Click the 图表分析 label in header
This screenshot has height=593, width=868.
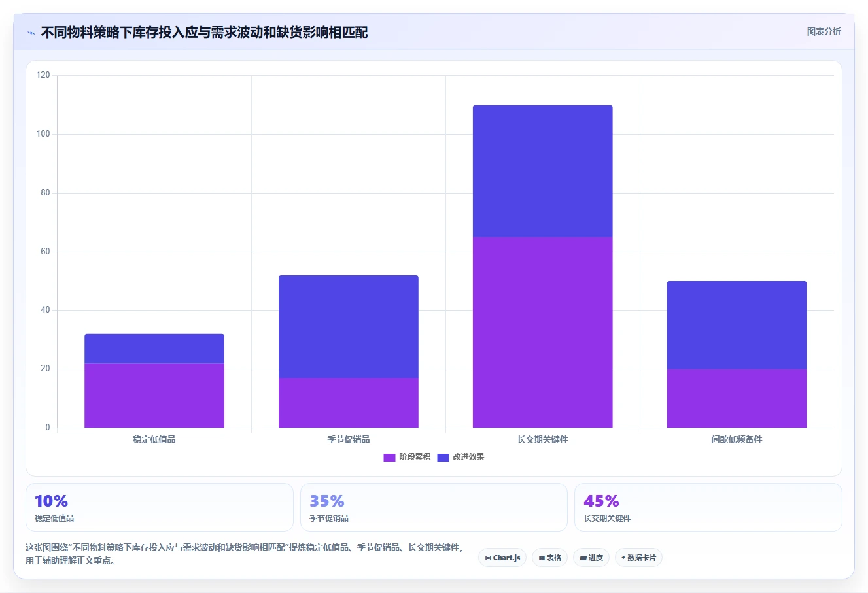point(824,31)
